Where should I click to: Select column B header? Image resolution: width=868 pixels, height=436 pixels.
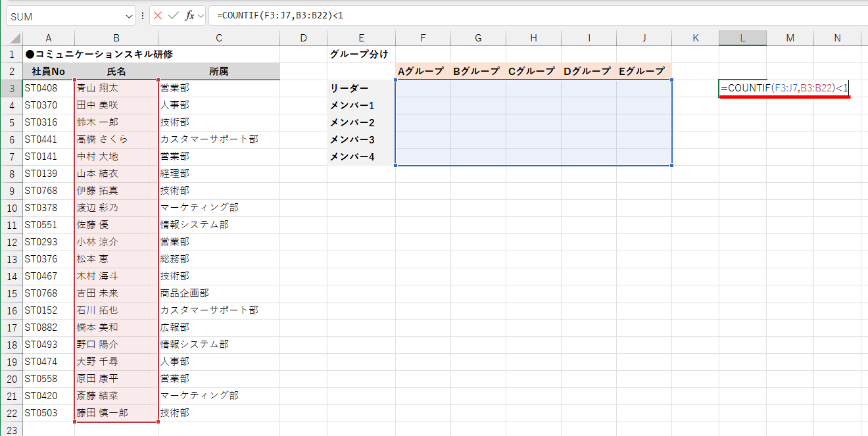[116, 37]
